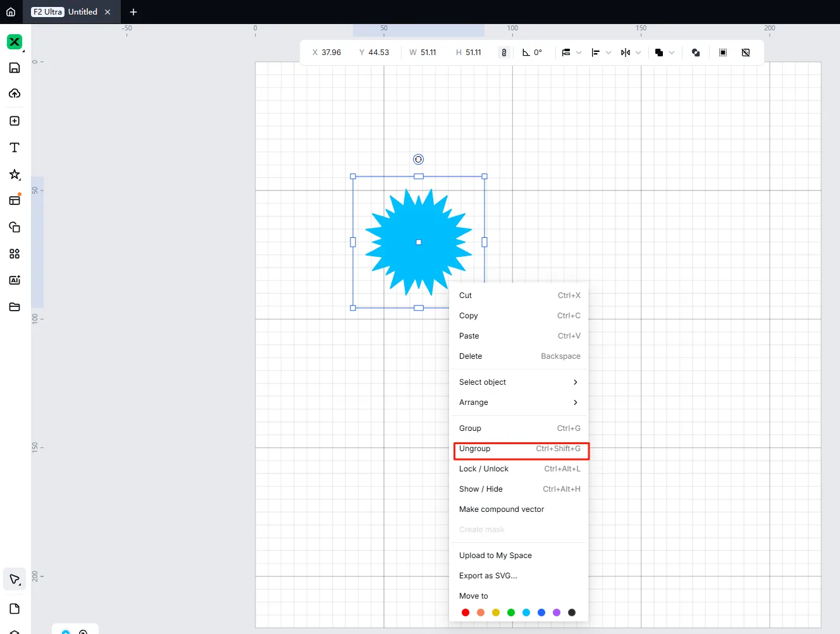Click the combine shapes icon
The width and height of the screenshot is (840, 634).
[659, 53]
